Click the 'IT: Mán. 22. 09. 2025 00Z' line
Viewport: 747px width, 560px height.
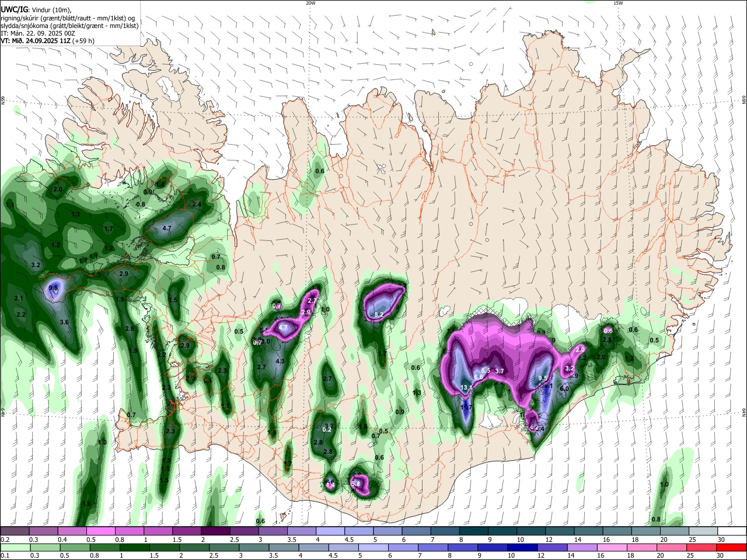tap(37, 33)
